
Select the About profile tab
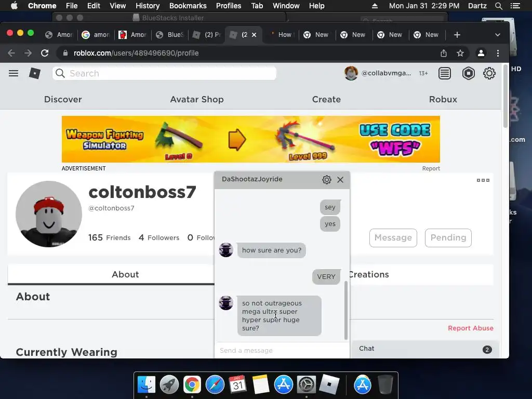pos(125,274)
